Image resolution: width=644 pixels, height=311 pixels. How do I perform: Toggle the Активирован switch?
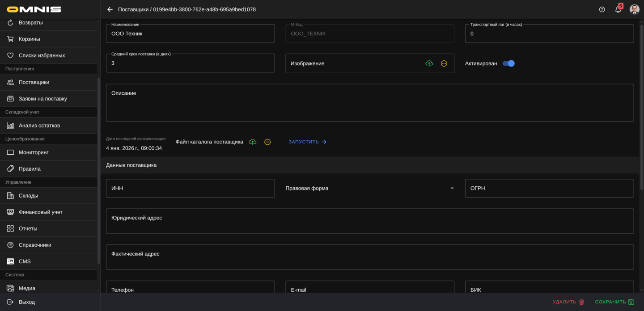click(x=508, y=63)
